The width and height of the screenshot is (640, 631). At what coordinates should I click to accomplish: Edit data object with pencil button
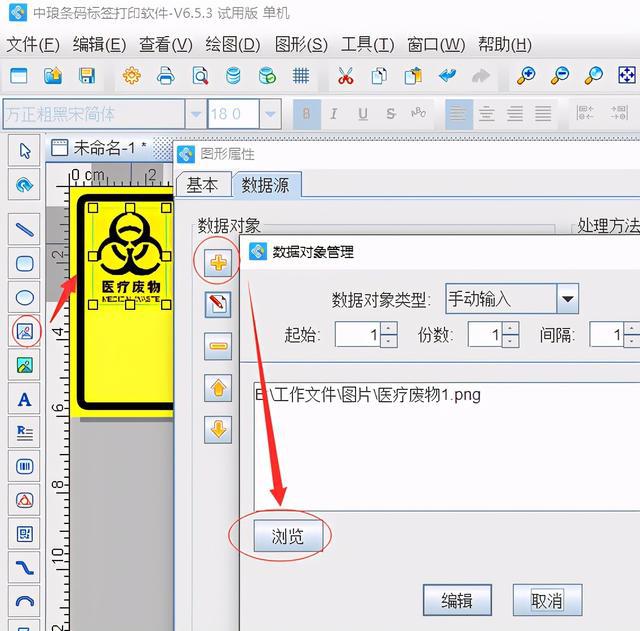coord(218,304)
